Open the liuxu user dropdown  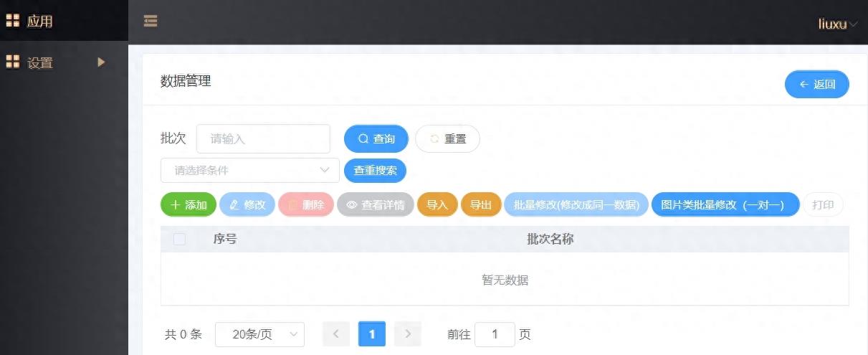click(837, 24)
